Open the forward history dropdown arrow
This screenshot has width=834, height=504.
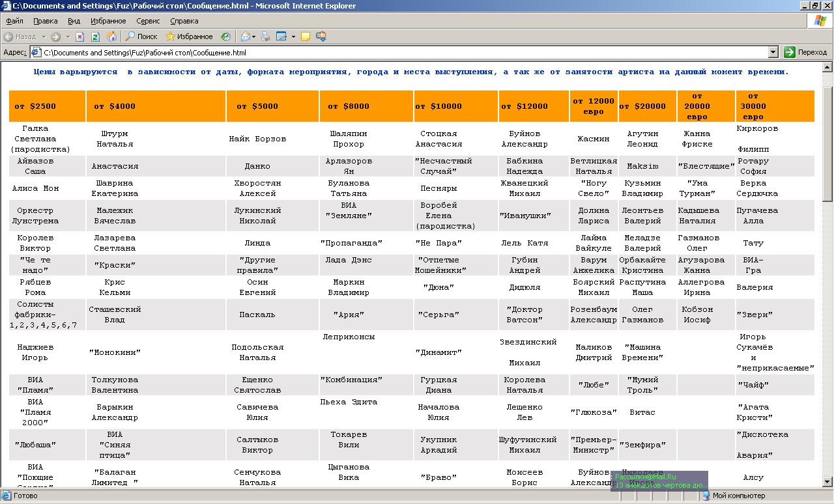68,36
